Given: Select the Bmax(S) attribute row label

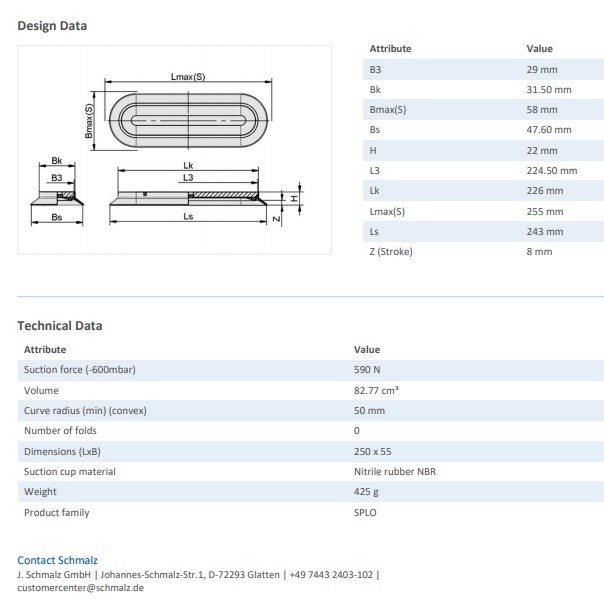Looking at the screenshot, I should pyautogui.click(x=388, y=109).
